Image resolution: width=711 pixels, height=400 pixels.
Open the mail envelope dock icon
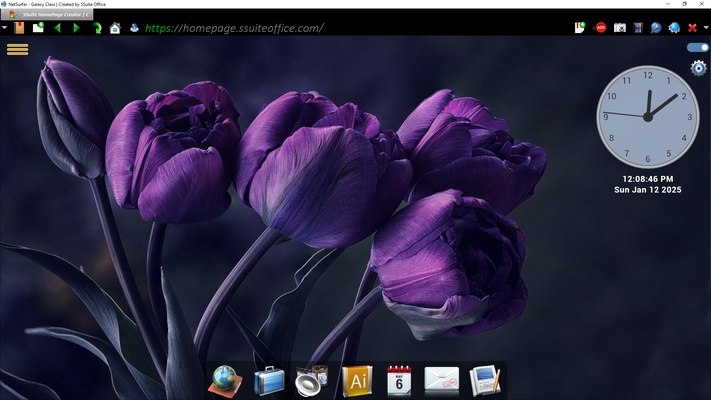(442, 380)
